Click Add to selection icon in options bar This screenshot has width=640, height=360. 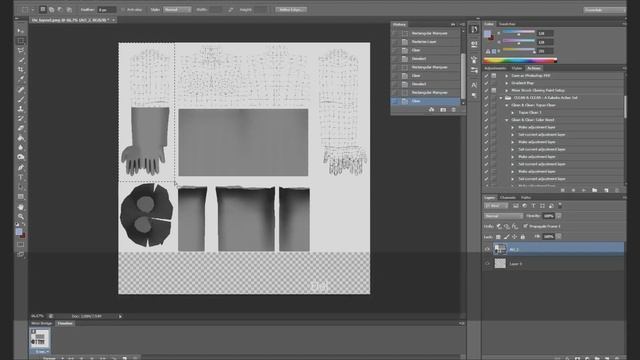(51, 9)
